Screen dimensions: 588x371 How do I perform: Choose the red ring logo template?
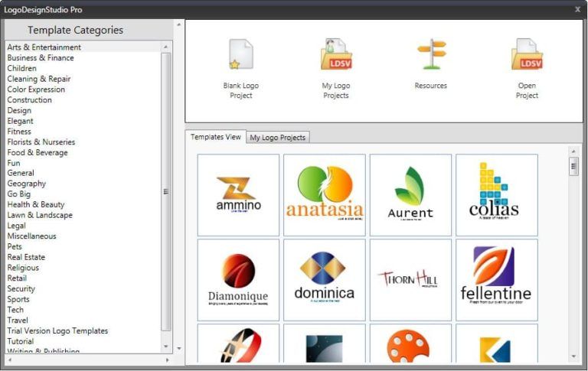coord(239,343)
